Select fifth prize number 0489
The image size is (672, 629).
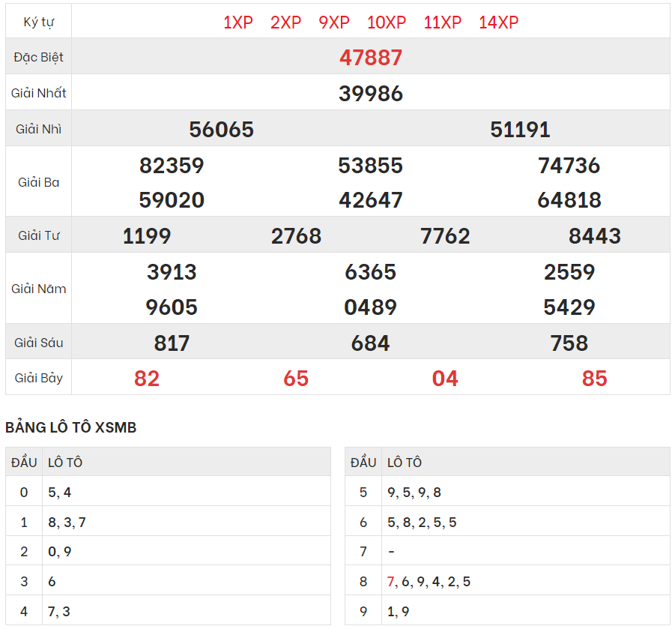pyautogui.click(x=371, y=307)
